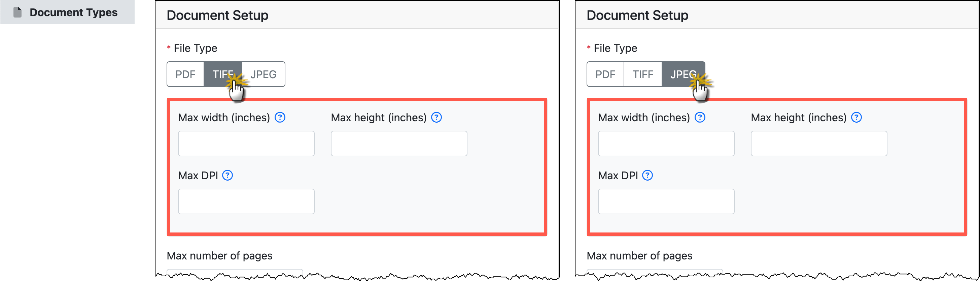Screen dimensions: 980x281
Task: Select PDF file type in right panel
Action: (x=605, y=74)
